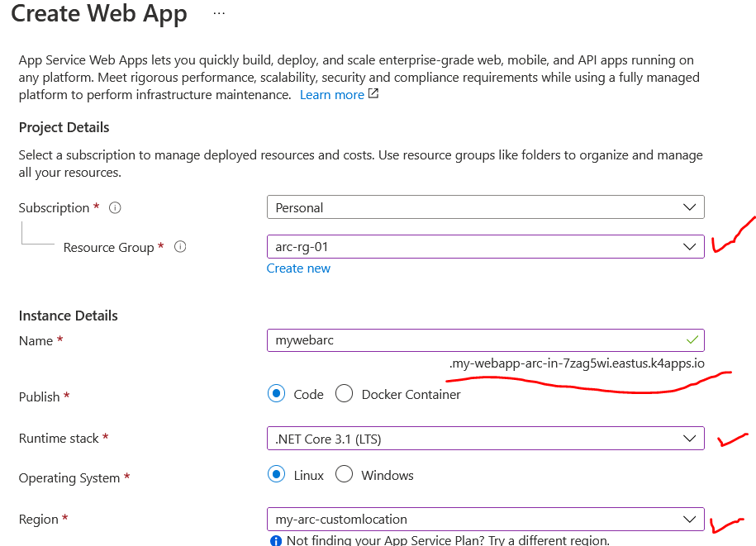Click the green validation checkmark in Name field
This screenshot has height=546, width=756.
click(x=692, y=340)
